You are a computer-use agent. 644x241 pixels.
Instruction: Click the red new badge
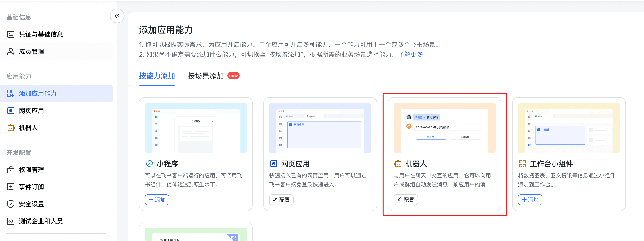tap(233, 76)
